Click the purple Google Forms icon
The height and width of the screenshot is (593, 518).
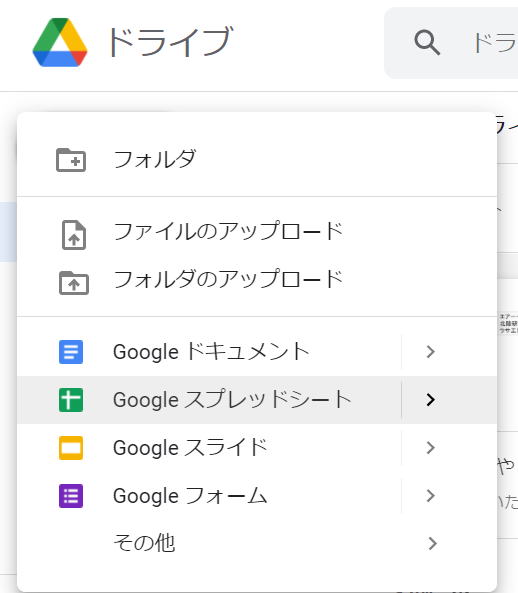[x=71, y=496]
